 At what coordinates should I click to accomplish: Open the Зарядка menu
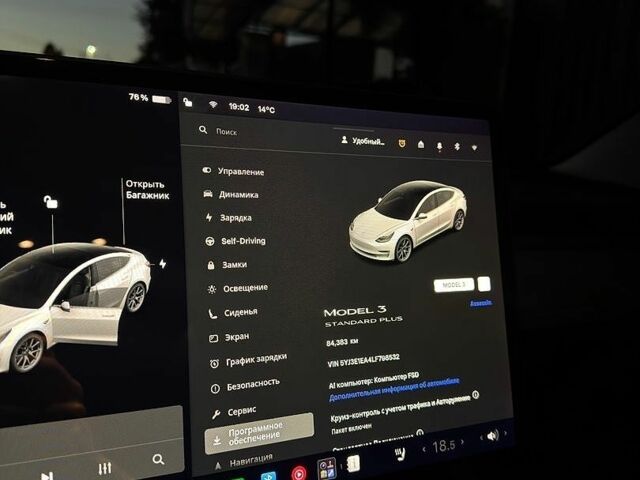tap(229, 218)
